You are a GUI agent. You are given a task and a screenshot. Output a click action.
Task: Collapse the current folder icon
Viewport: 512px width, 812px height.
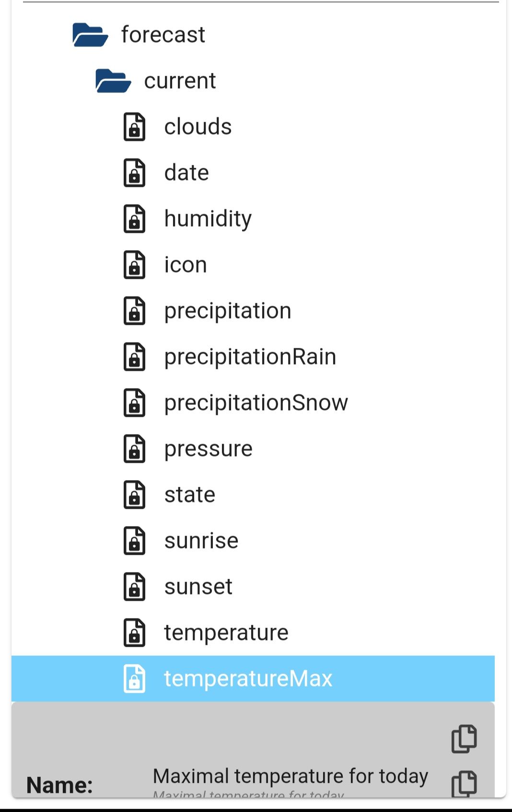tap(113, 81)
